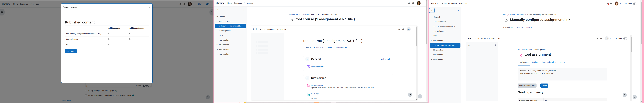Open course index drawer in left window
Screen dimensions: 644x103
tap(2, 12)
